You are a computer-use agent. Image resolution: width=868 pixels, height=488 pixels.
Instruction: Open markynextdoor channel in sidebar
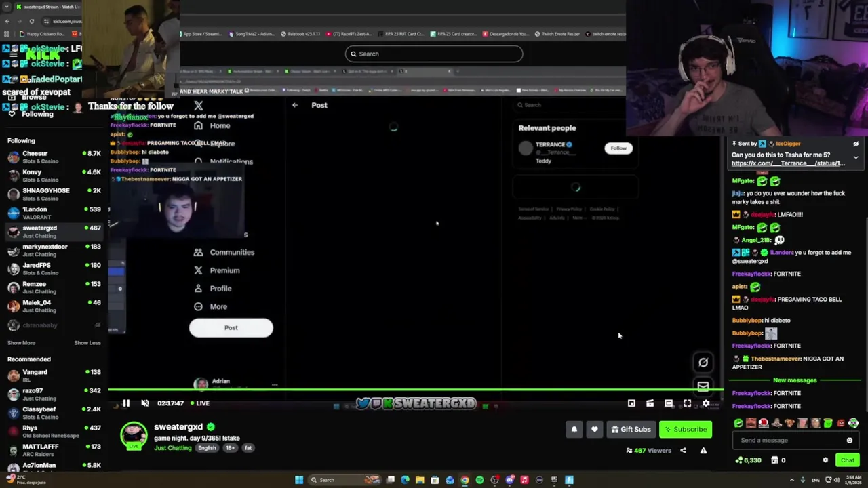[x=53, y=250]
